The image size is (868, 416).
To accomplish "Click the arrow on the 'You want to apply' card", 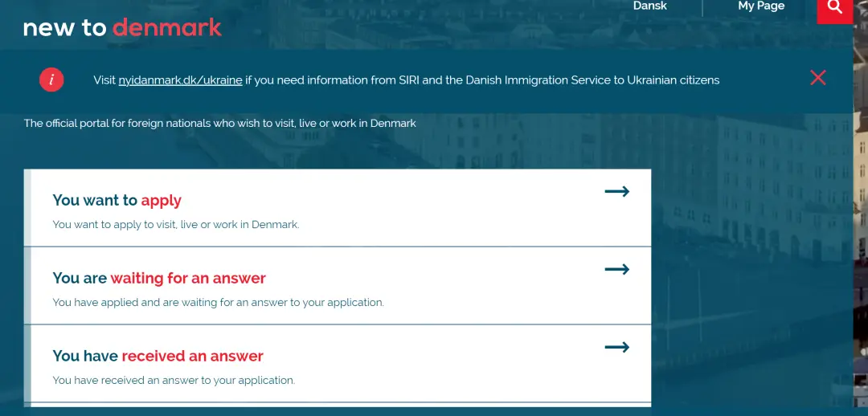I will (616, 192).
